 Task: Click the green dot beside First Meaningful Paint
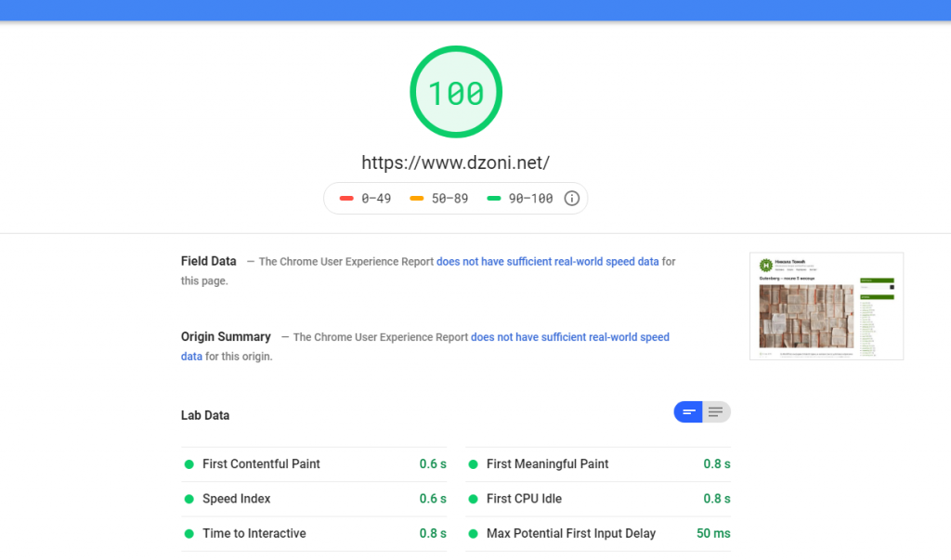[473, 464]
